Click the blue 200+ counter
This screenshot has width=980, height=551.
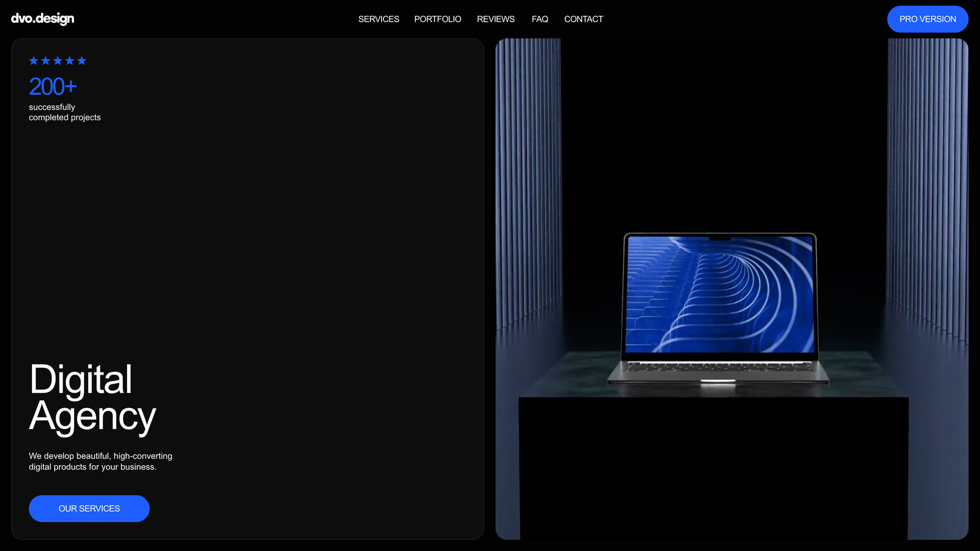pyautogui.click(x=52, y=87)
